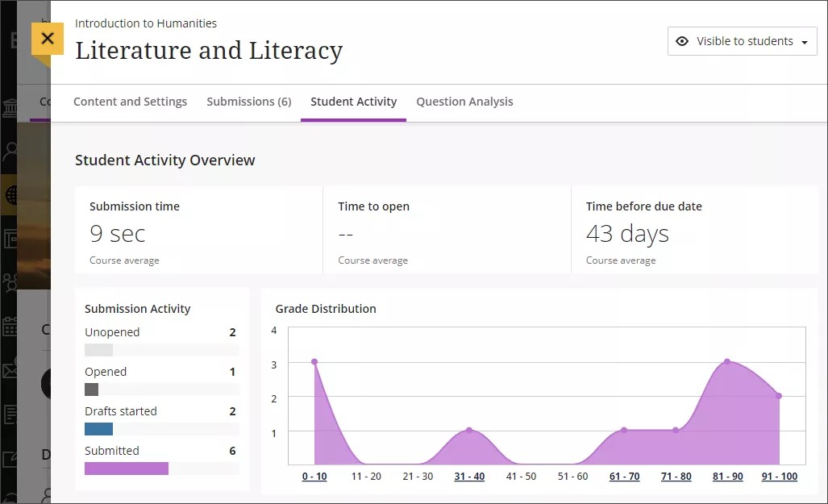Open the 91 - 100 grade distribution link
The height and width of the screenshot is (504, 828).
779,476
